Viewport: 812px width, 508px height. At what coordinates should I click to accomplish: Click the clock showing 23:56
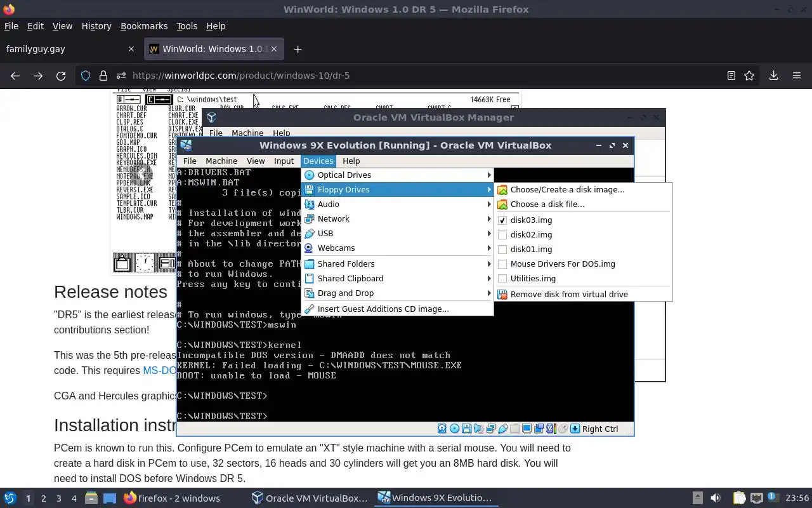click(797, 498)
